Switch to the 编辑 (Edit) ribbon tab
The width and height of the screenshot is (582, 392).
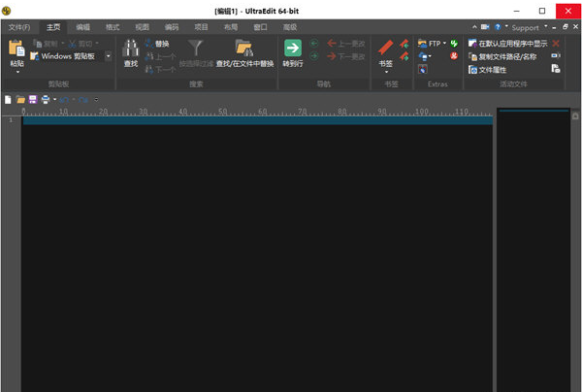tap(83, 28)
